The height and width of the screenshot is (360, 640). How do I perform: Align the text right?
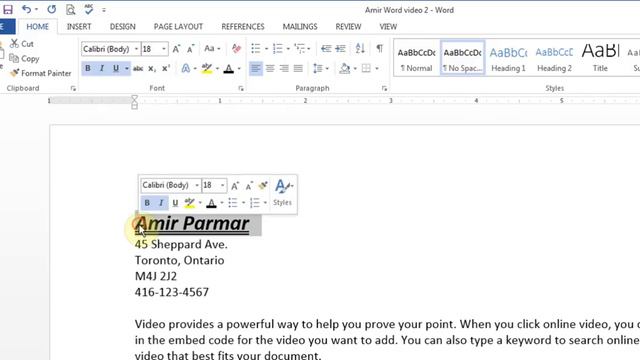[284, 68]
